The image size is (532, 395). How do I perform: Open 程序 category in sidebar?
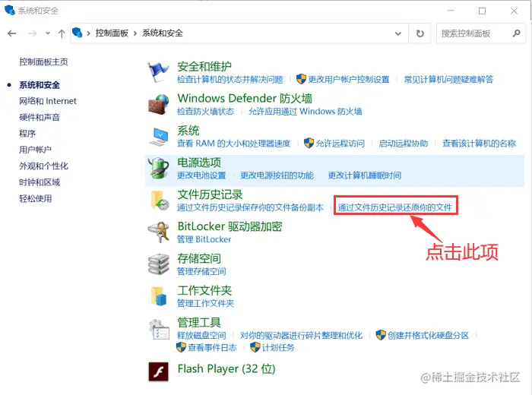click(27, 133)
